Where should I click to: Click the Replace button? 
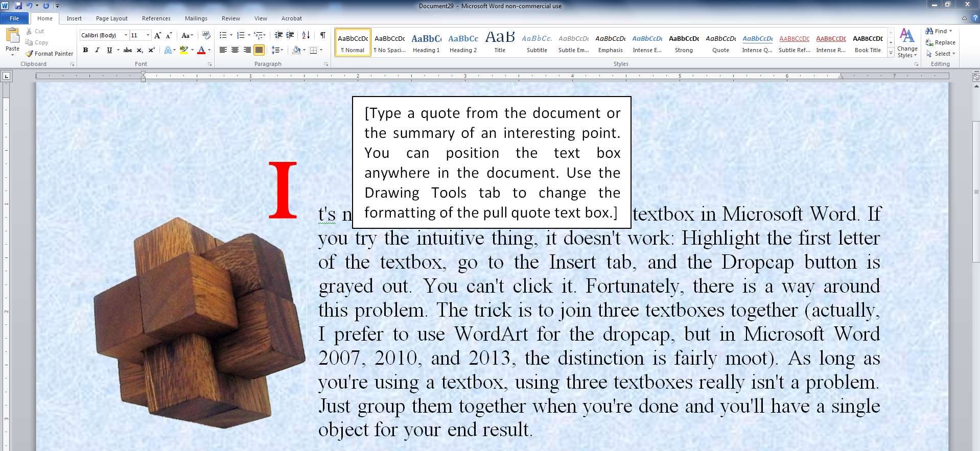(940, 42)
